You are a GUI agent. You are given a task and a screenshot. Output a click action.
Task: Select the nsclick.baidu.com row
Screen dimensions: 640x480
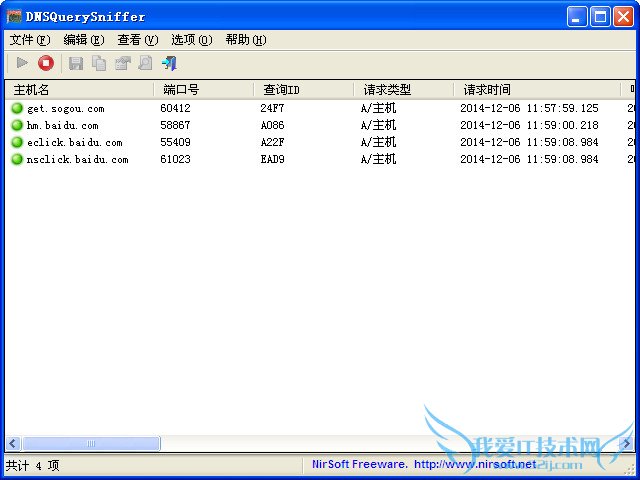[x=78, y=159]
